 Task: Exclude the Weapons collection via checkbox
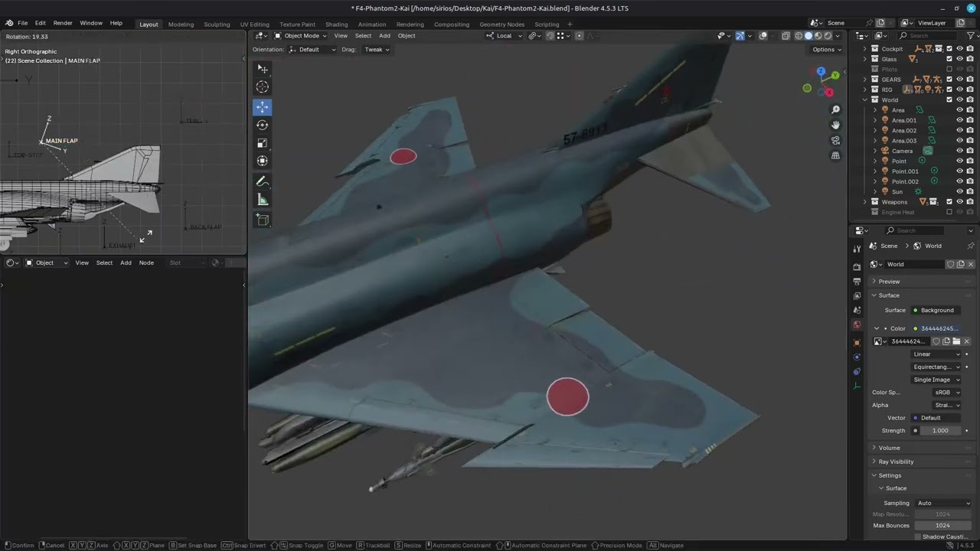(x=949, y=202)
